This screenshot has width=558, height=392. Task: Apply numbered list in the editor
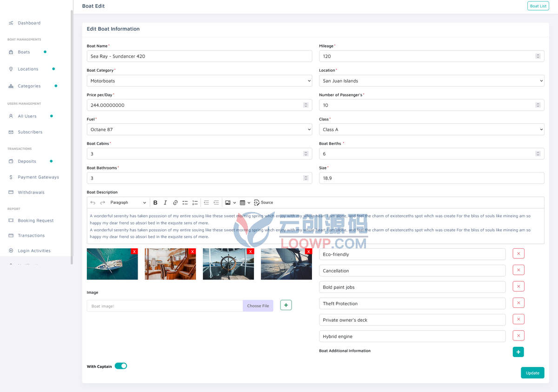click(x=195, y=203)
